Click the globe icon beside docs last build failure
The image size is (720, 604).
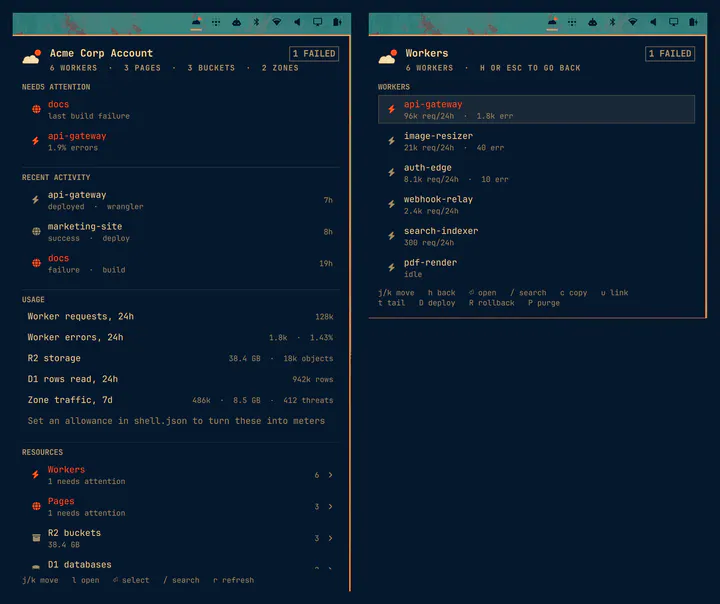pyautogui.click(x=36, y=109)
